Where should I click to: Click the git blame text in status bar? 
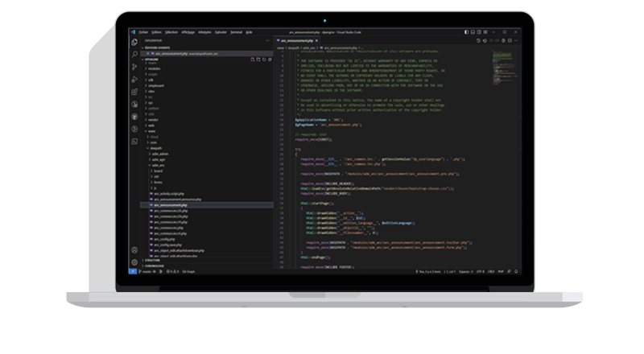click(428, 271)
